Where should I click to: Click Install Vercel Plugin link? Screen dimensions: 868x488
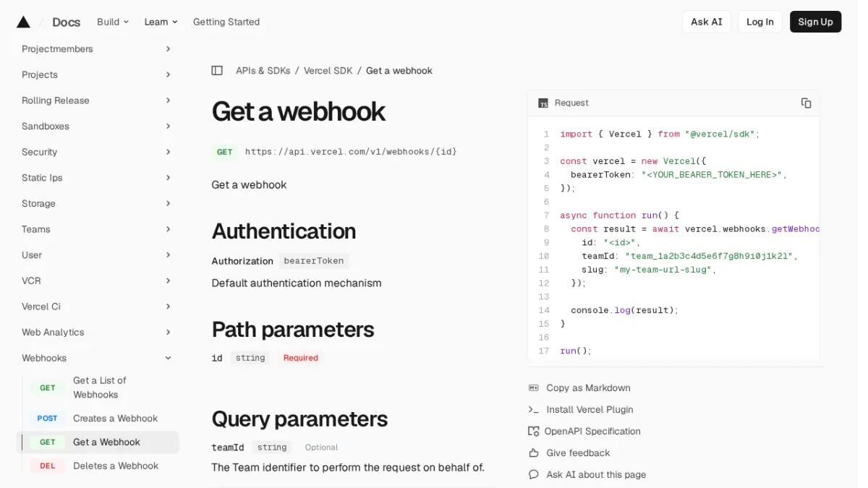coord(590,409)
